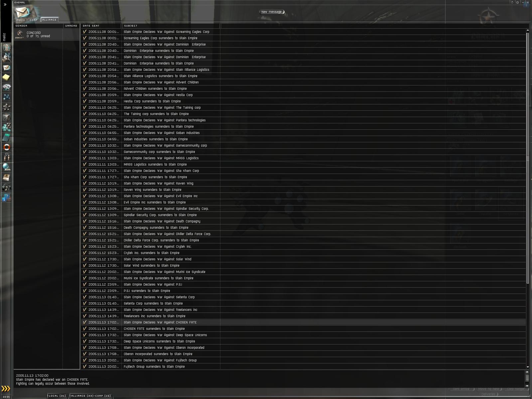Select the Alliance mail tab
Image resolution: width=532 pixels, height=399 pixels.
(x=50, y=20)
